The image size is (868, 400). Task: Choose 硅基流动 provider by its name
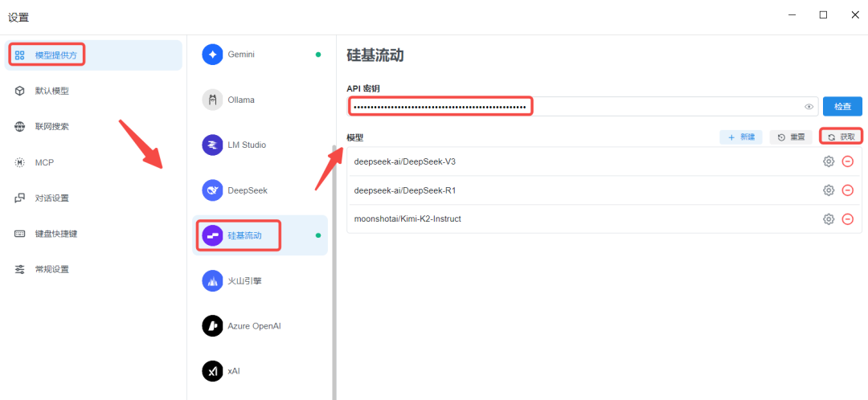[x=244, y=235]
